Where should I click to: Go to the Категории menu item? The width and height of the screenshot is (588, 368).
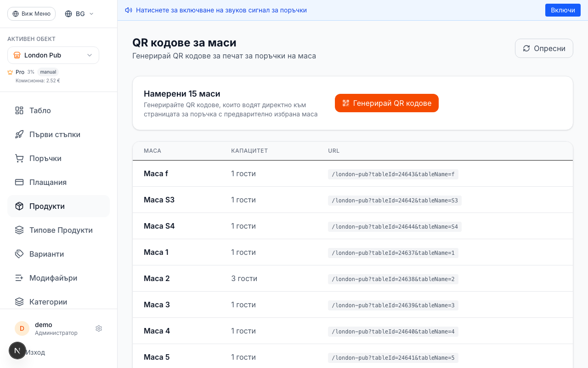48,302
